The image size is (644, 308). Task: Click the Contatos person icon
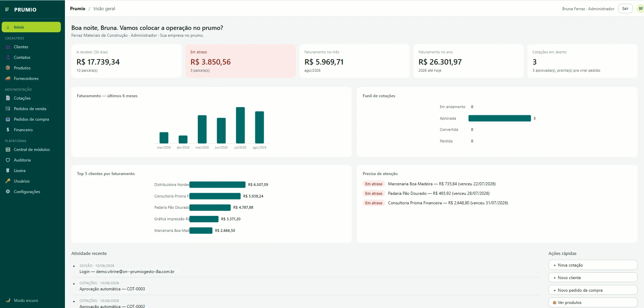coord(8,57)
